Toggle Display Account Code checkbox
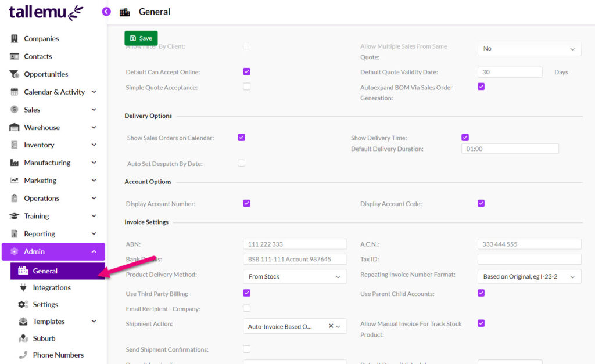This screenshot has width=595, height=364. click(481, 203)
